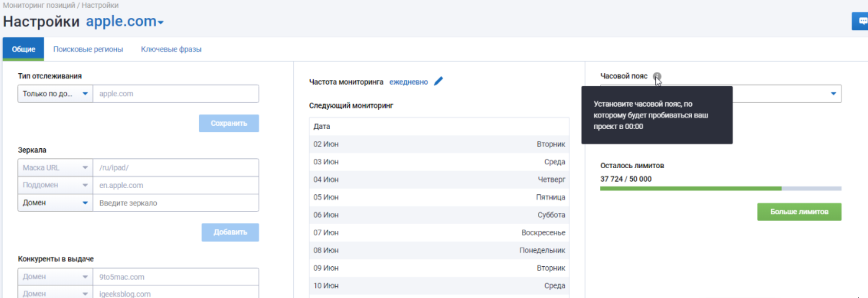Click the 'Часовой пояс' label
Screen dimensions: 868x298
coord(624,76)
